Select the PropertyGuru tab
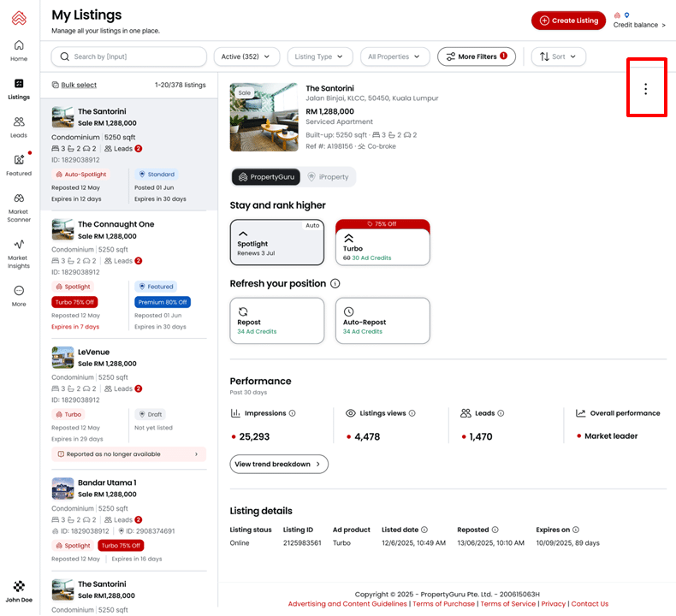 264,177
